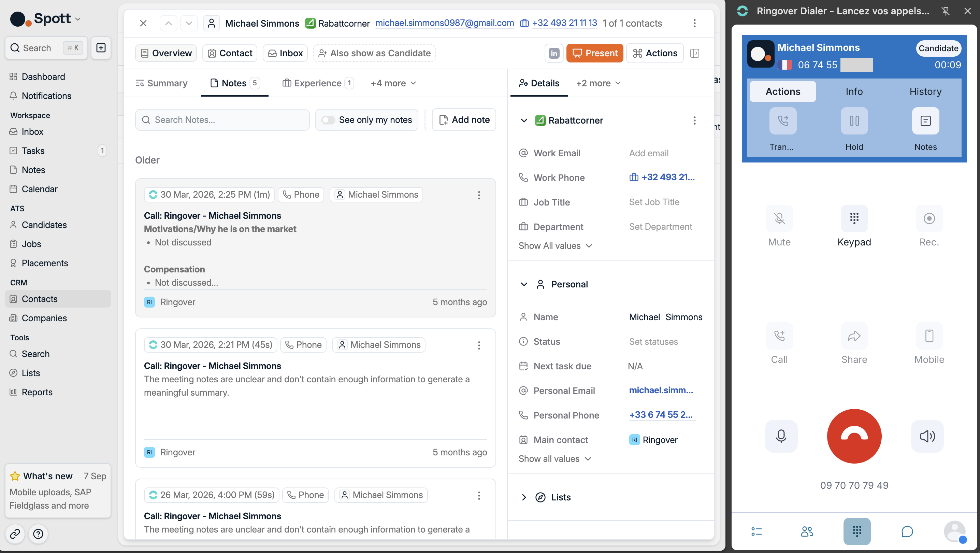Expand the +2 more details dropdown
Image resolution: width=980 pixels, height=553 pixels.
click(x=599, y=83)
